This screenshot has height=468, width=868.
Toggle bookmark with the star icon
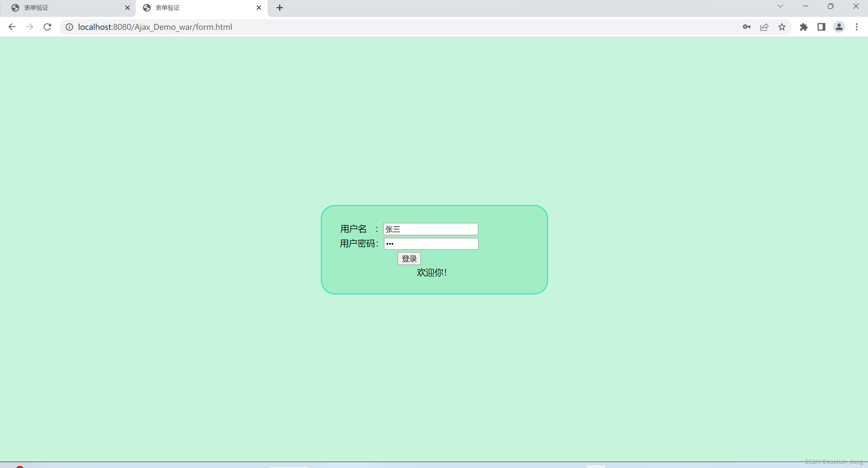coord(782,27)
